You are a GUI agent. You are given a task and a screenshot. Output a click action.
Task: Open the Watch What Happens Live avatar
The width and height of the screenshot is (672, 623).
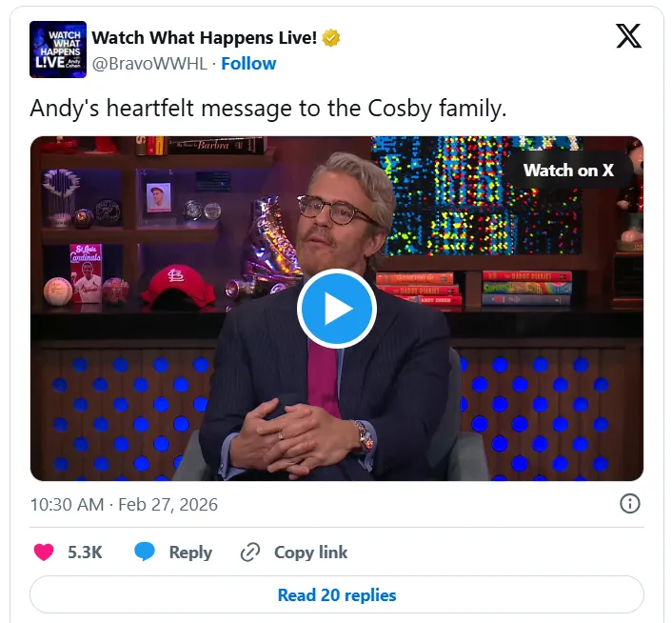coord(58,50)
